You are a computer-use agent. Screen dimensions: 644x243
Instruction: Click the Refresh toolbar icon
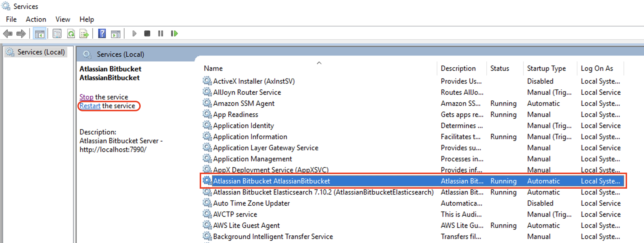point(71,34)
